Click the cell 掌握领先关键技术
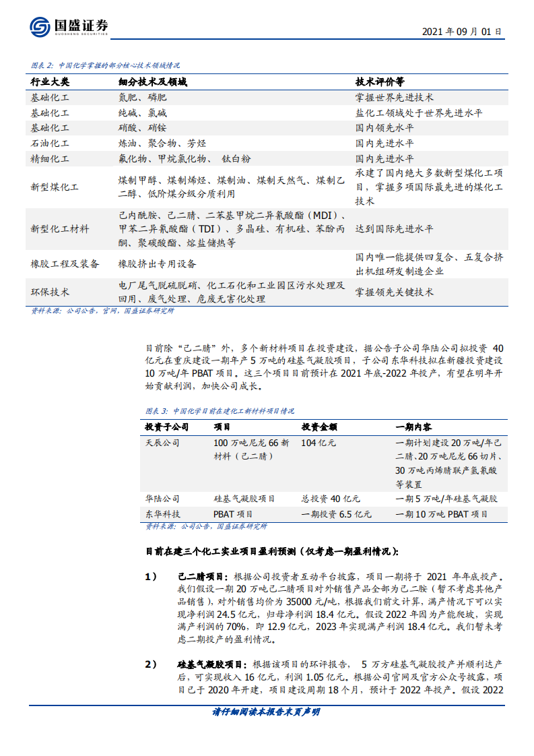The image size is (534, 756). 394,292
